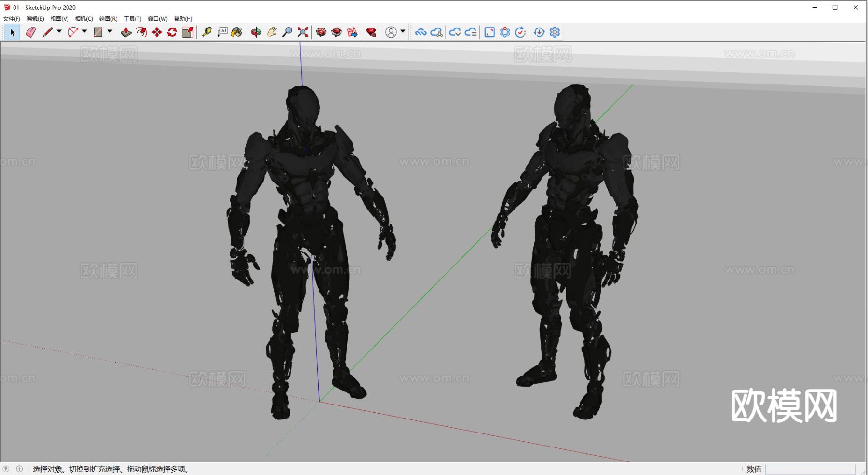The height and width of the screenshot is (475, 868).
Task: Expand the line tool dropdown arrow
Action: tap(59, 31)
